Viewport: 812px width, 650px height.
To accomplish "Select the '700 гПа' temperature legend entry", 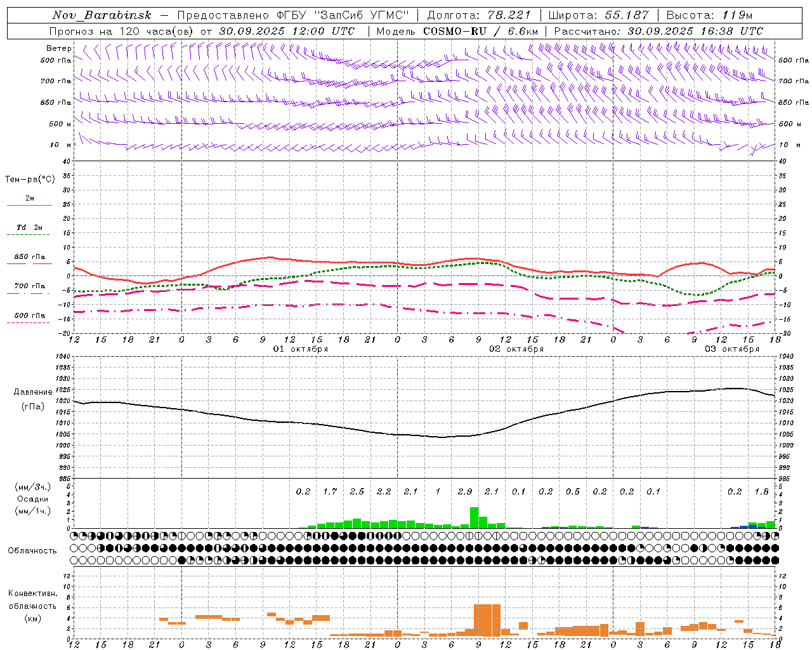I will (30, 286).
